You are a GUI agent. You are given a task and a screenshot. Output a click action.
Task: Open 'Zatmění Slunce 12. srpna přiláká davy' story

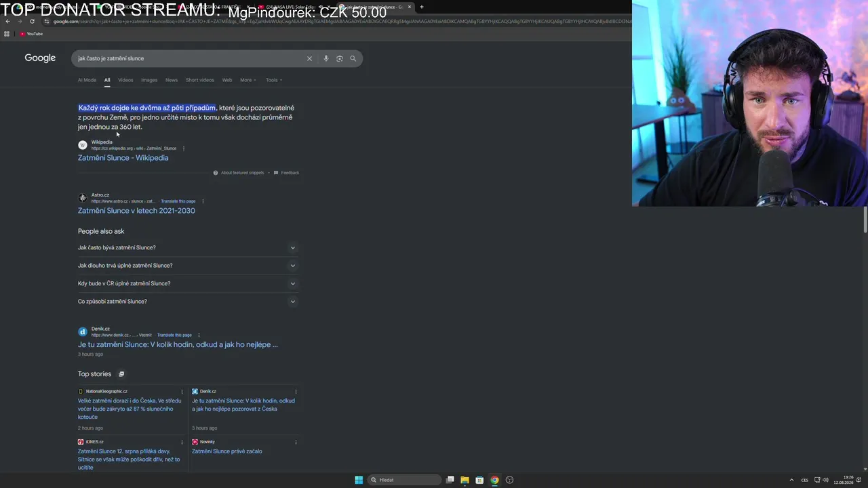click(x=129, y=460)
